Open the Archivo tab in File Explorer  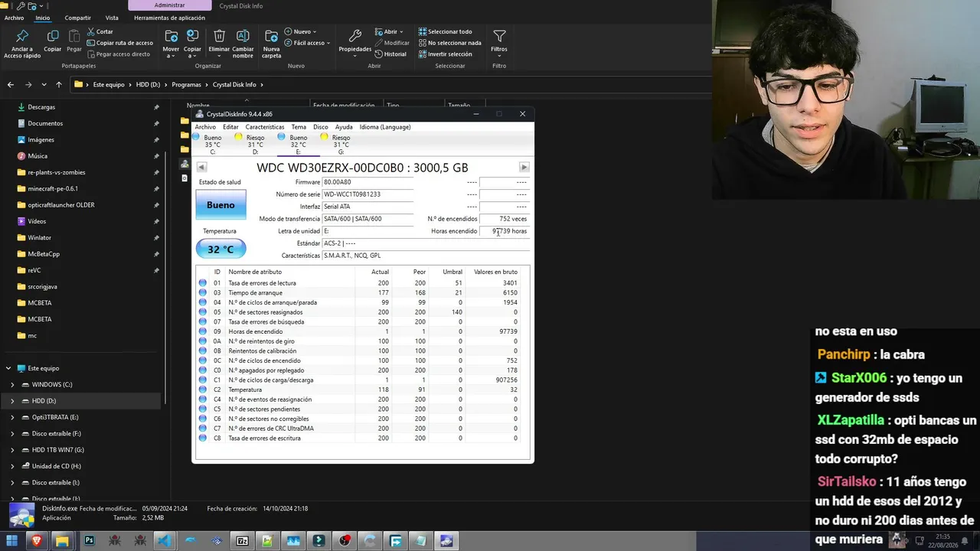point(14,18)
